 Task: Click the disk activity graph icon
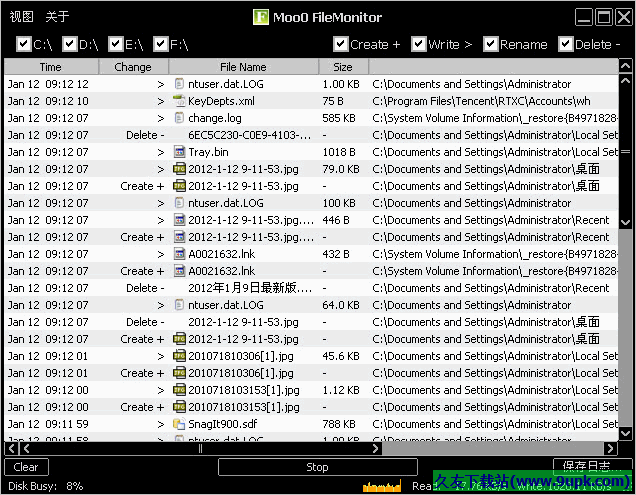tap(382, 486)
